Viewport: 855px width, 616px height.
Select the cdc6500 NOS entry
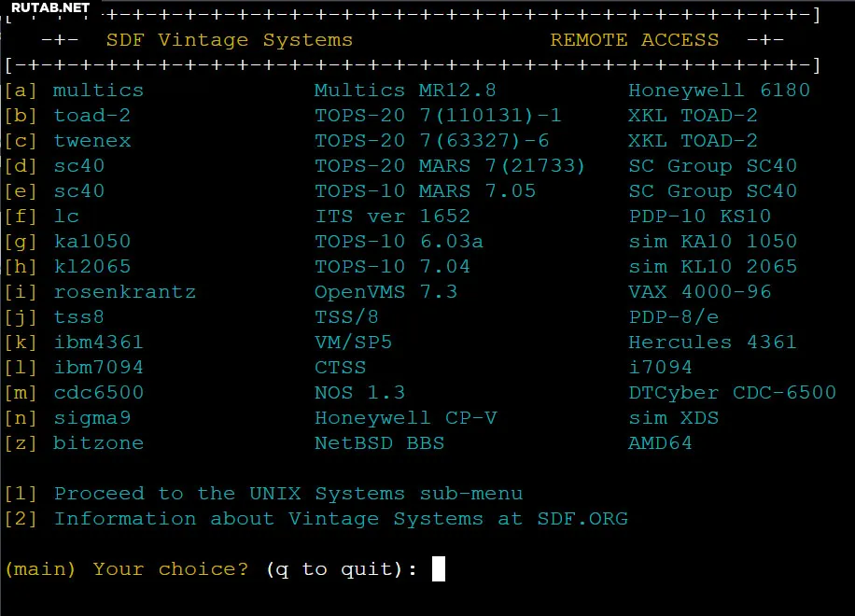pyautogui.click(x=98, y=393)
